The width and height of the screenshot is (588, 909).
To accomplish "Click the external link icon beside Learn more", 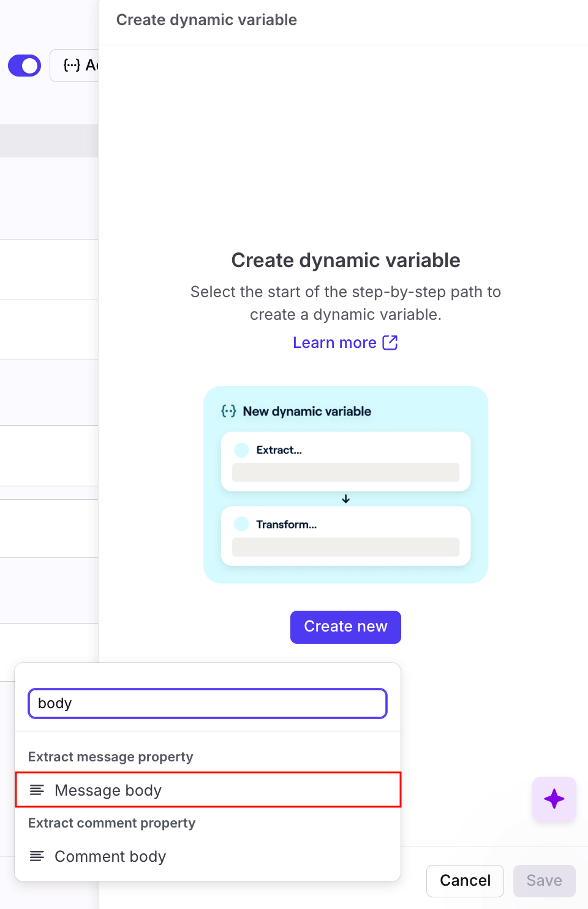I will pyautogui.click(x=390, y=342).
